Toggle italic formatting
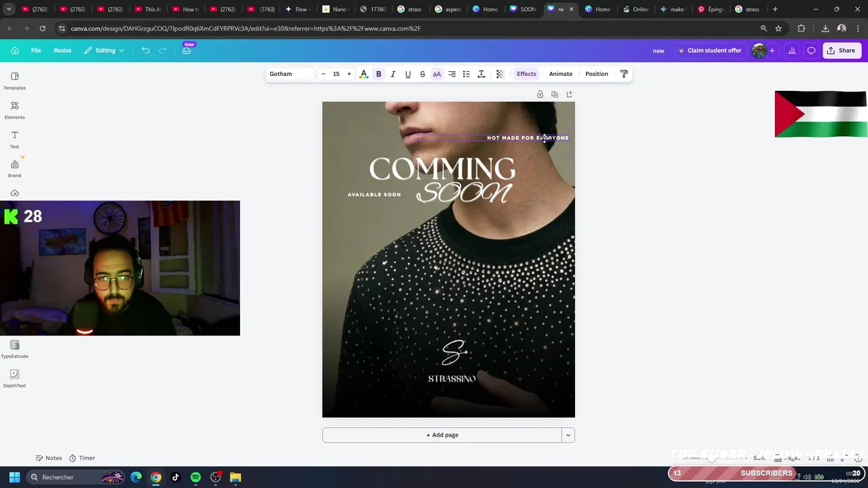This screenshot has height=488, width=868. [393, 74]
